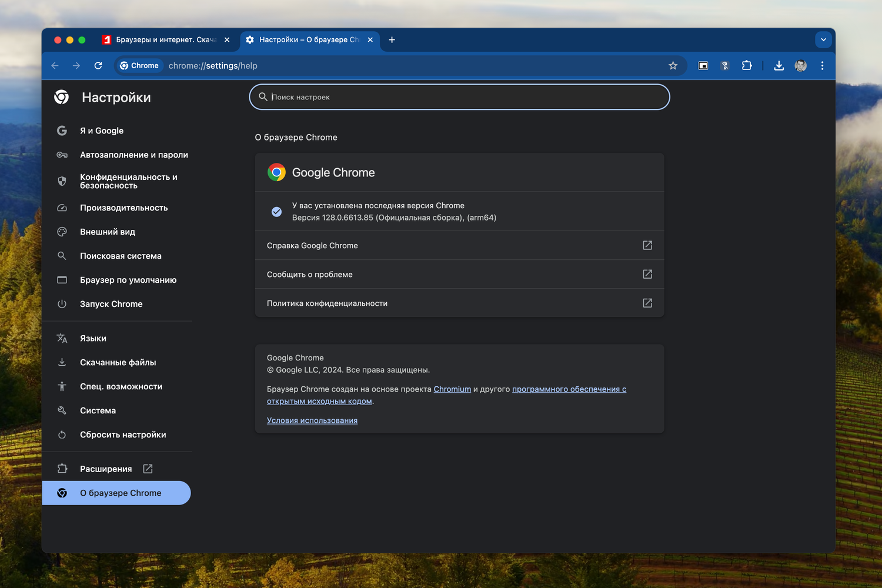Image resolution: width=882 pixels, height=588 pixels.
Task: Open the Условия использования link
Action: pyautogui.click(x=312, y=420)
